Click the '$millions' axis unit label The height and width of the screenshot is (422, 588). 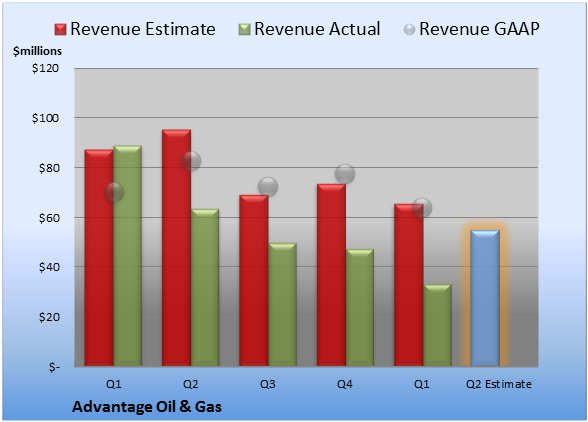(37, 51)
